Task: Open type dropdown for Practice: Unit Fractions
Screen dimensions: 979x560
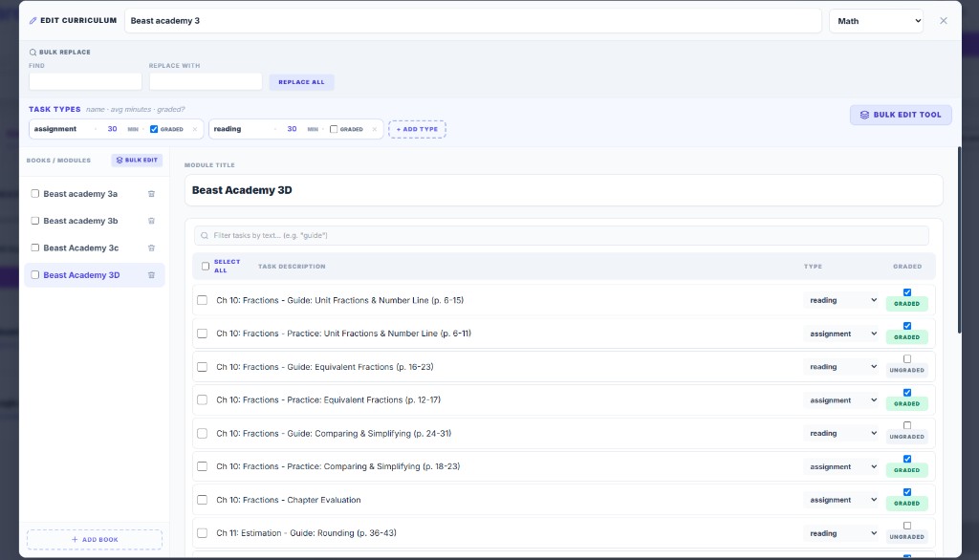Action: coord(842,334)
